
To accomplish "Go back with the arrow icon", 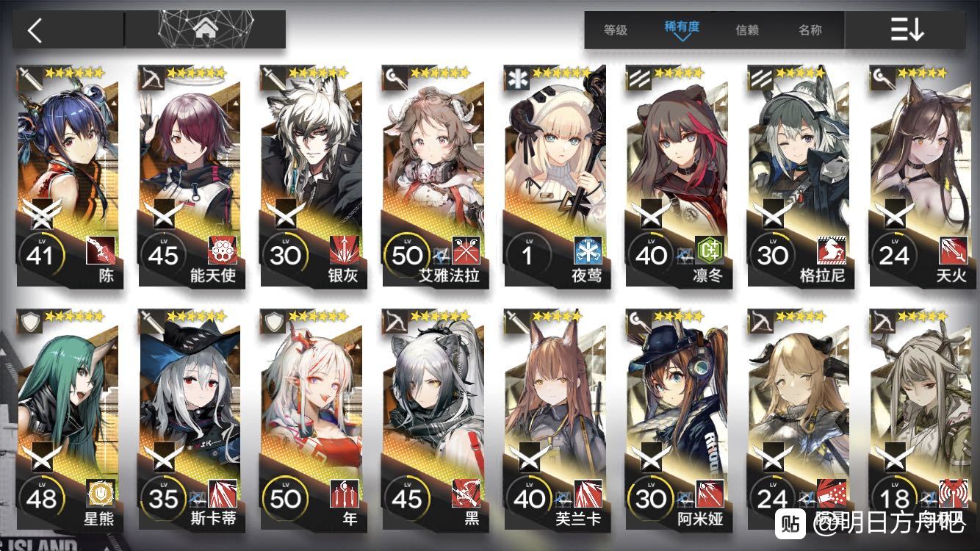I will [x=35, y=30].
